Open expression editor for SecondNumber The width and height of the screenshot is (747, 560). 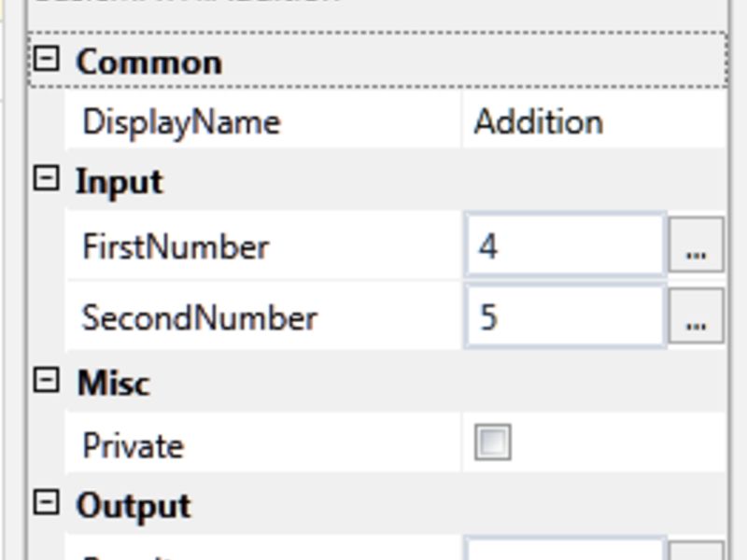(694, 317)
